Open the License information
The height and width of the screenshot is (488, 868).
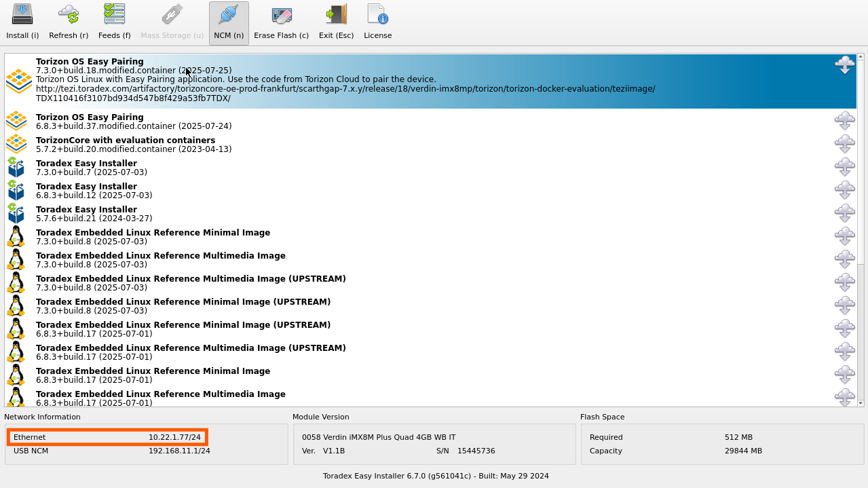(377, 22)
